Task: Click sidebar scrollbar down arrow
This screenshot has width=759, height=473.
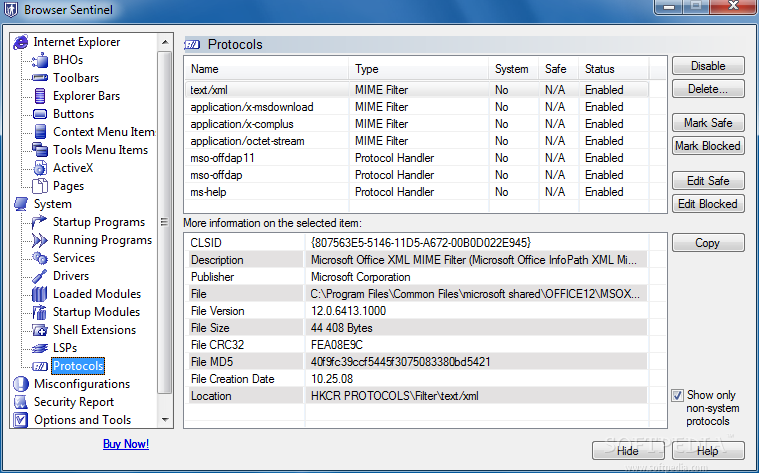Action: tap(165, 420)
